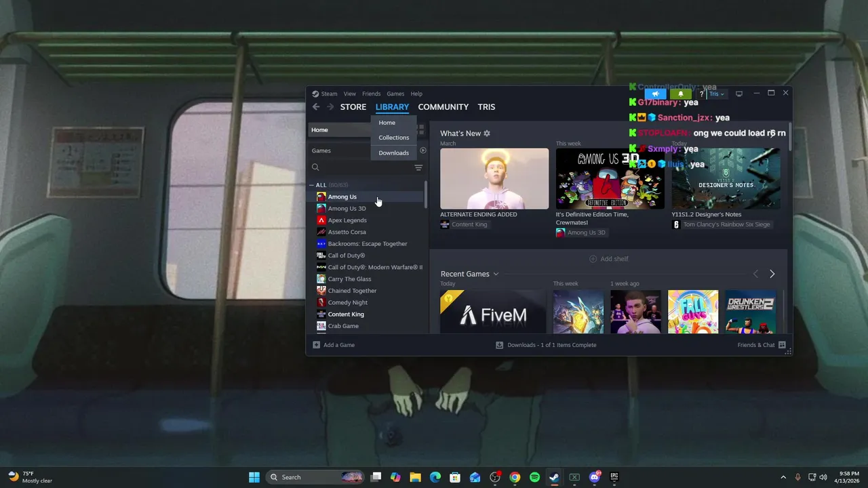
Task: Click the game list scrollbar
Action: tap(426, 195)
